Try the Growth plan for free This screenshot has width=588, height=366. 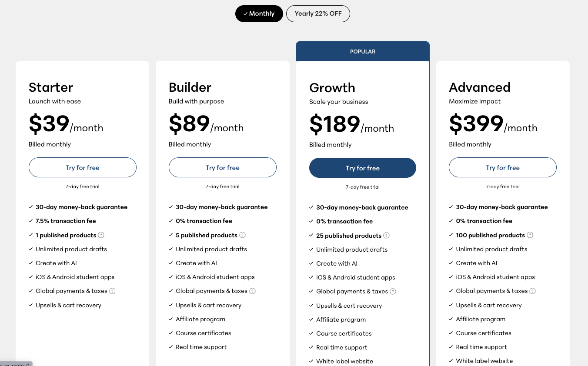pyautogui.click(x=362, y=168)
